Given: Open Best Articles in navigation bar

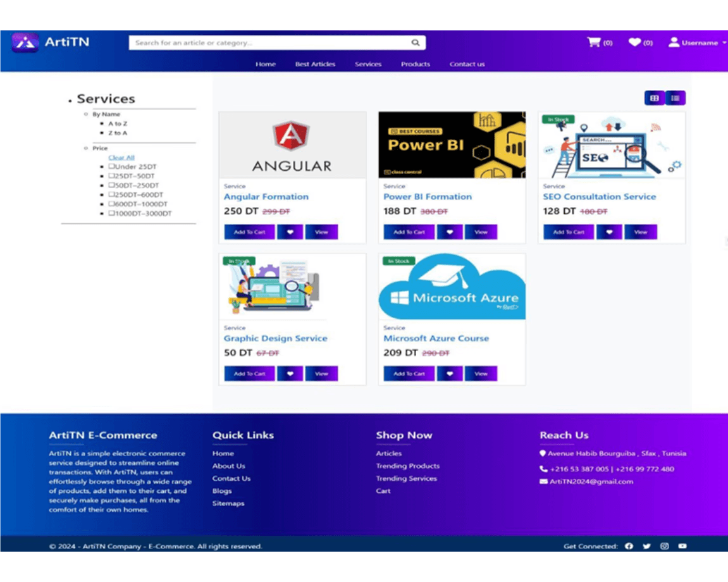Looking at the screenshot, I should click(315, 64).
